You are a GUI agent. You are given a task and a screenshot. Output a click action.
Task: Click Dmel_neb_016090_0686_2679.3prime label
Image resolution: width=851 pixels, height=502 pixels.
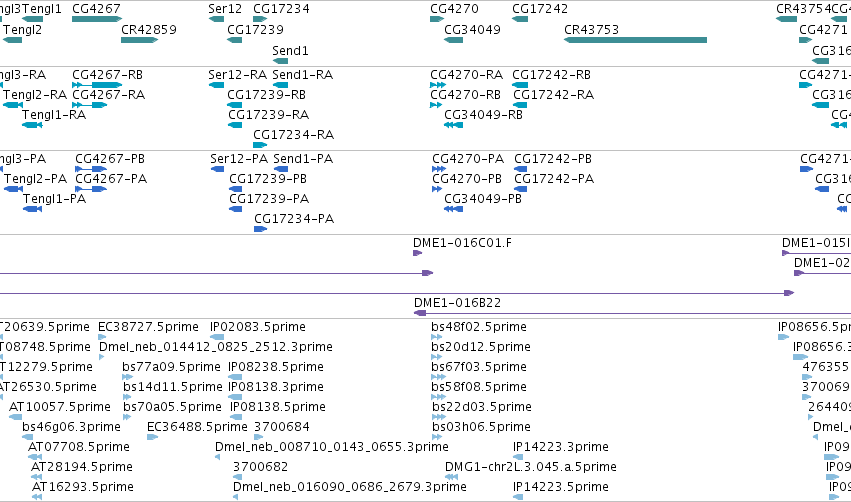(350, 487)
